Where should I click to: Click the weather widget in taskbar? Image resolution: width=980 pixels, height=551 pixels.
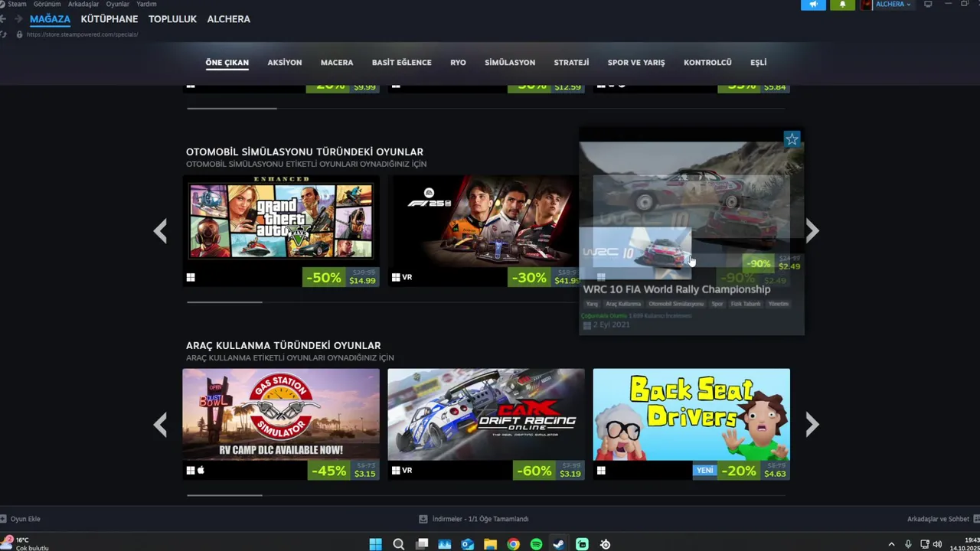pyautogui.click(x=25, y=544)
